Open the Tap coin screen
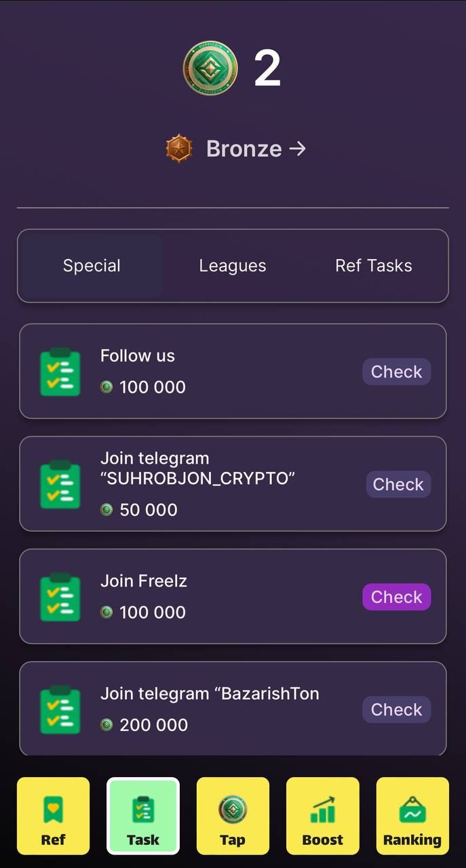The image size is (466, 868). click(x=233, y=815)
